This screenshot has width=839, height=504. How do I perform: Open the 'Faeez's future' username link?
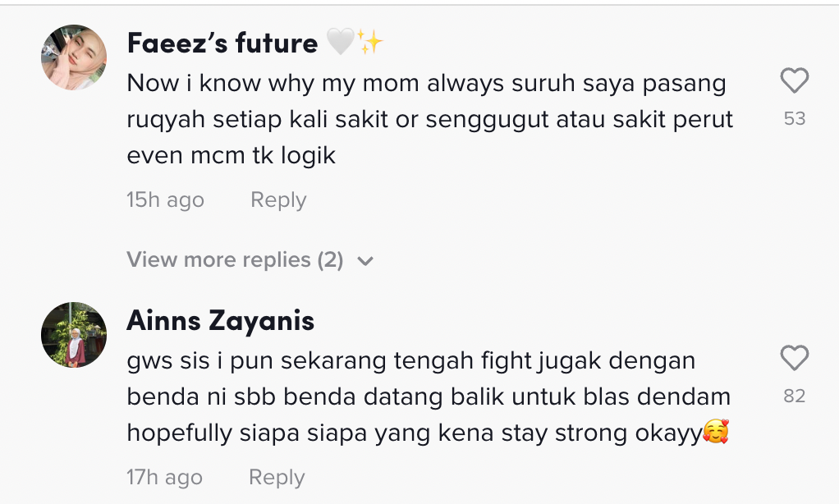(x=222, y=43)
